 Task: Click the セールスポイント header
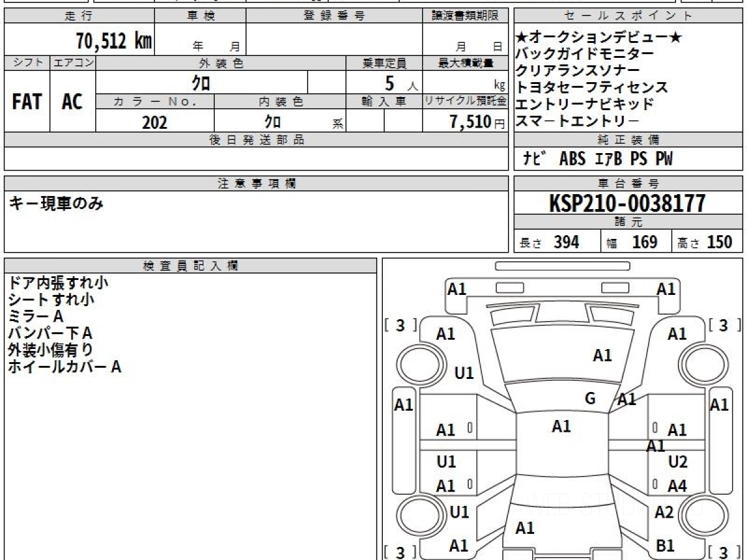628,16
